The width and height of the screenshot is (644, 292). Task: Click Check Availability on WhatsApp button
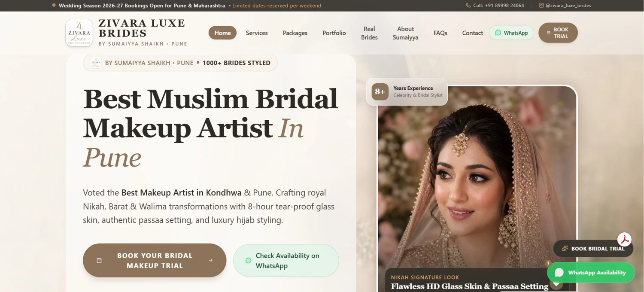pyautogui.click(x=286, y=260)
